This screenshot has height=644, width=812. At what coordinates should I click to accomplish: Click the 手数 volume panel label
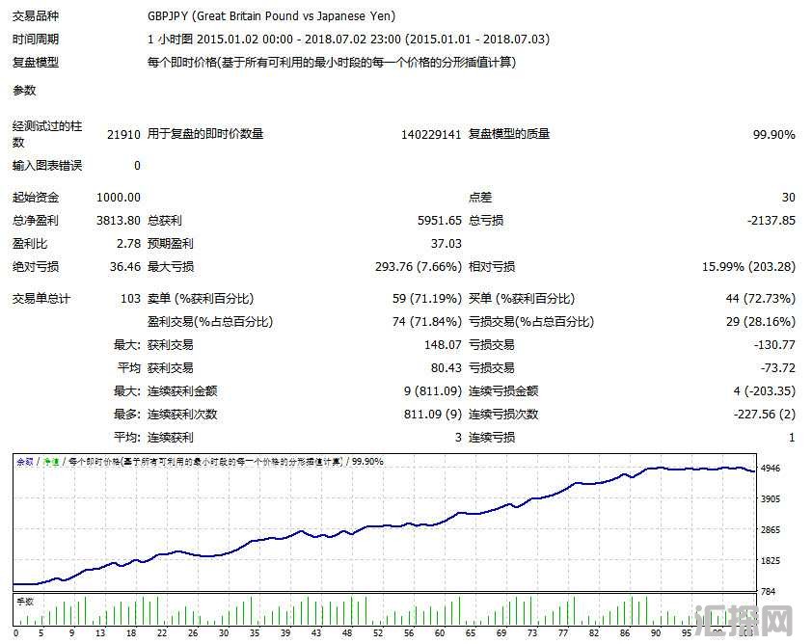24,601
